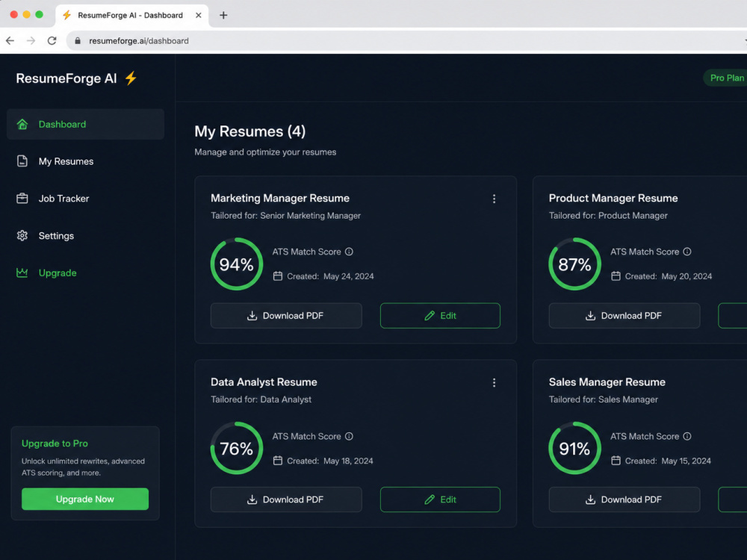Click the ResumeForge AI logo text
Image resolution: width=747 pixels, height=560 pixels.
[x=66, y=78]
